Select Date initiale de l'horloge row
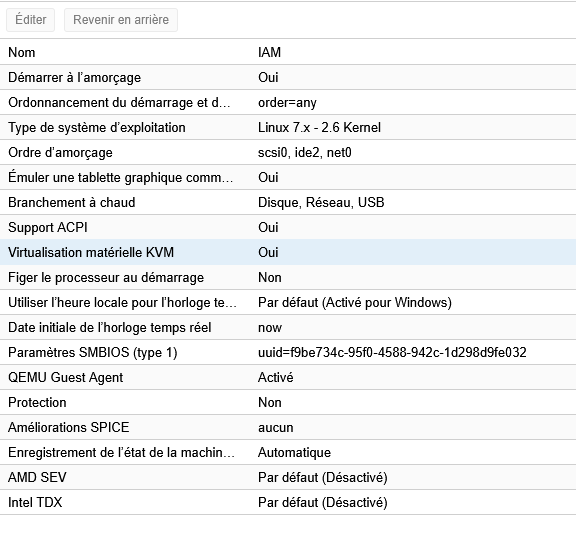Screen dimensions: 576x542 [x=288, y=327]
